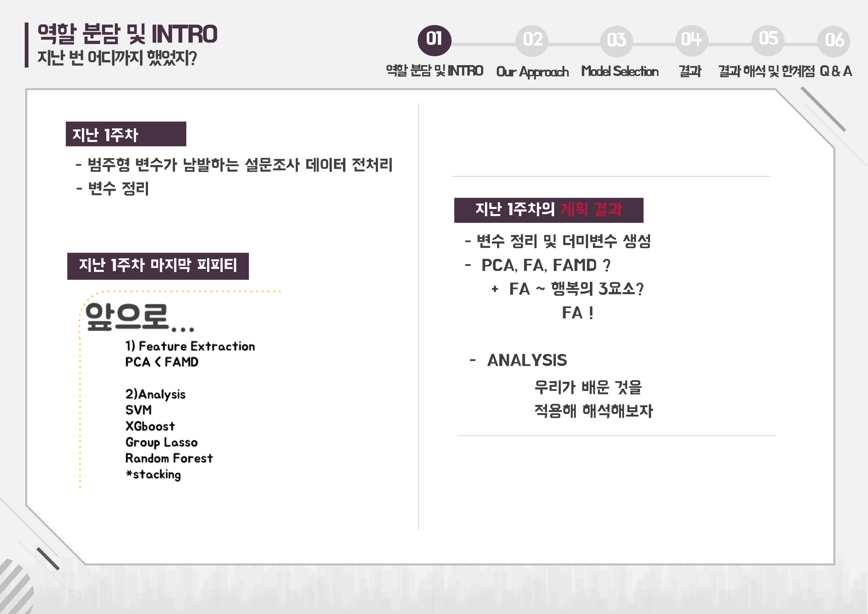868x614 pixels.
Task: Click step circle 02 in progress bar
Action: [x=532, y=41]
